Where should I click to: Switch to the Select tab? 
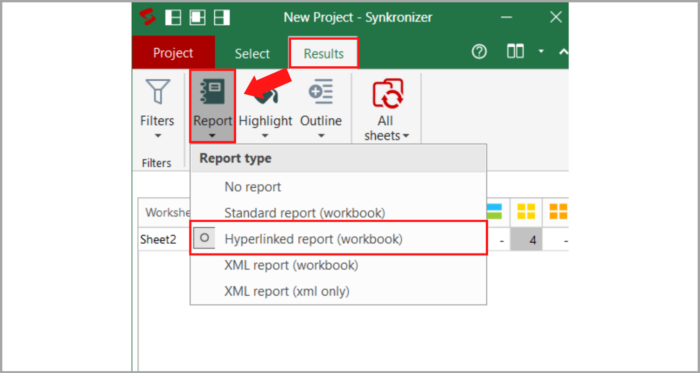tap(252, 54)
